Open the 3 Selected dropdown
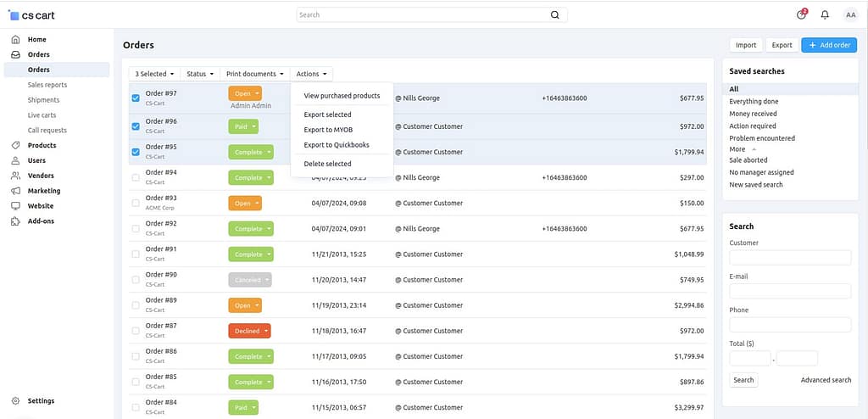The height and width of the screenshot is (419, 868). [x=154, y=74]
